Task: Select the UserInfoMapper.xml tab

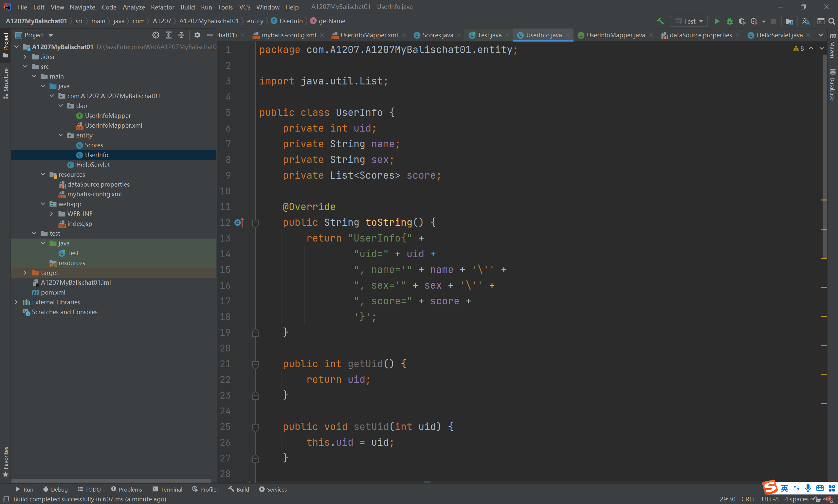Action: tap(367, 34)
